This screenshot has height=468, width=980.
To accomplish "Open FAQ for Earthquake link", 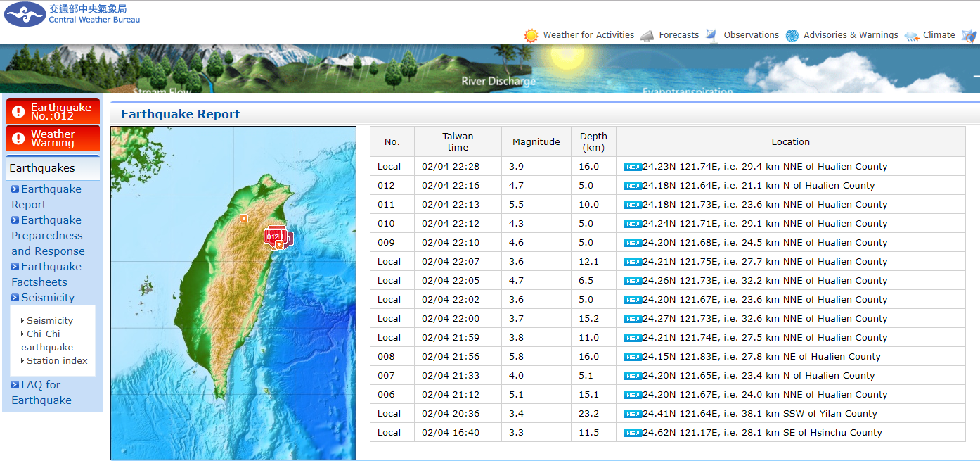I will 41,393.
